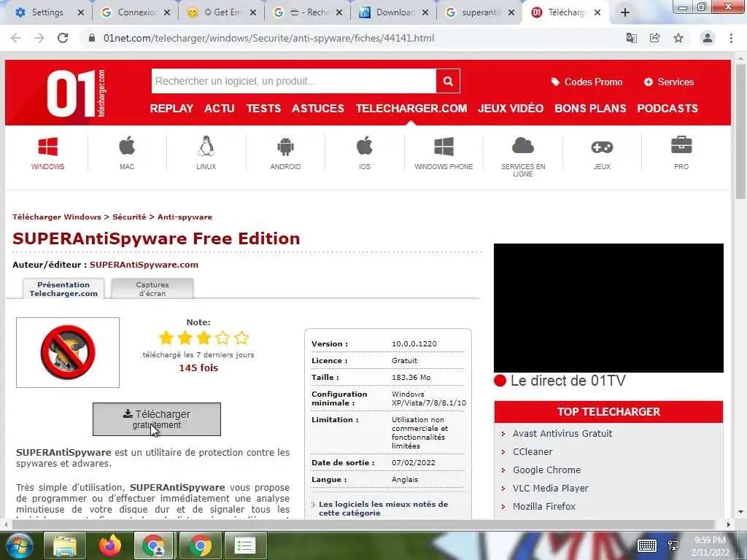Switch to the superanti search tab
747x560 pixels.
tap(481, 12)
